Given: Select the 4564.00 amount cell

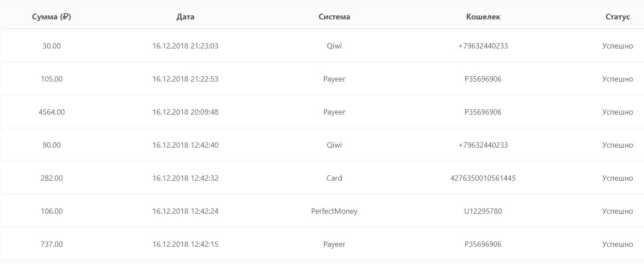Looking at the screenshot, I should coord(52,112).
